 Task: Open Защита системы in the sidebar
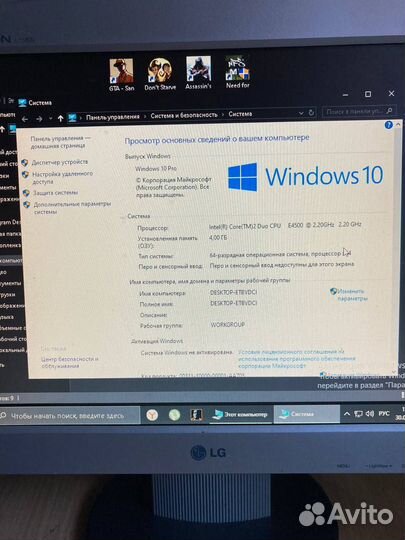coord(55,193)
